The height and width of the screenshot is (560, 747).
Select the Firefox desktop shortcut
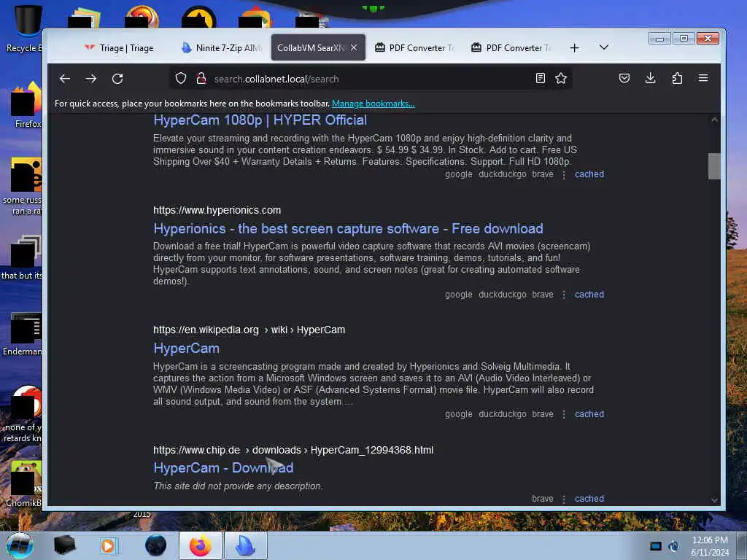click(x=27, y=106)
